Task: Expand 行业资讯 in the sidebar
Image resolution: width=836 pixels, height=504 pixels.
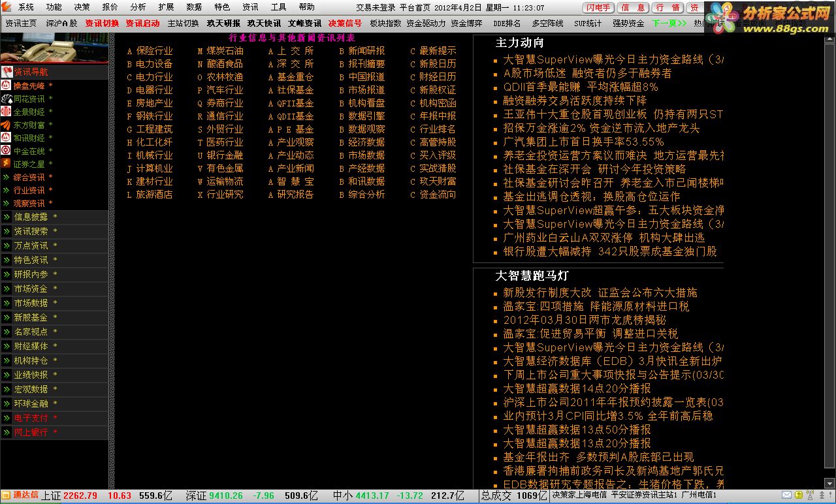Action: point(7,190)
